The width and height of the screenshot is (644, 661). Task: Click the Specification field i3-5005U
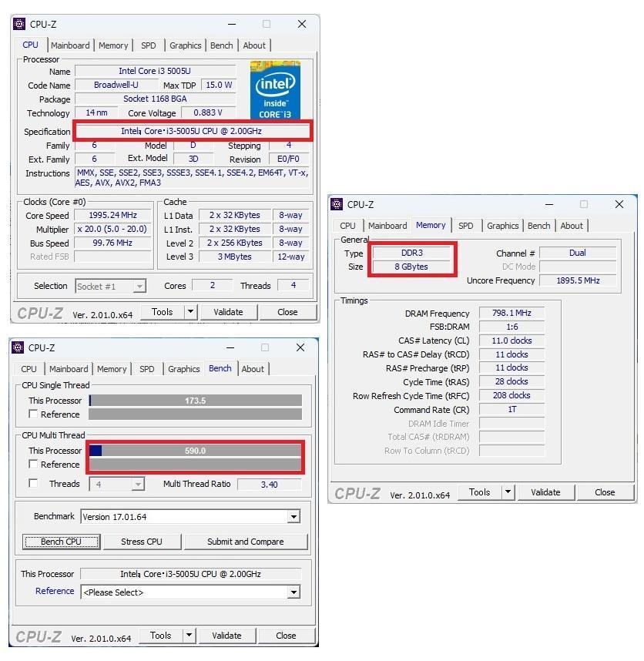click(x=192, y=131)
